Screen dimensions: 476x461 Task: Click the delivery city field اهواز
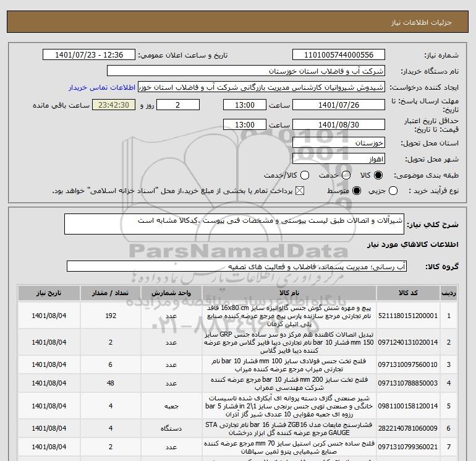tap(339, 158)
